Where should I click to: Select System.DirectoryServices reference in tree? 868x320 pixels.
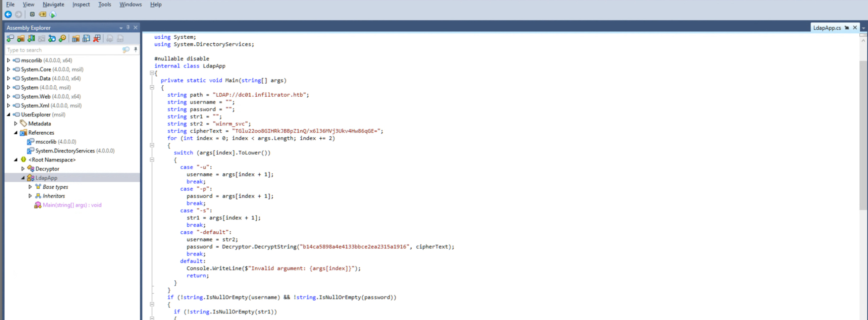pos(65,151)
